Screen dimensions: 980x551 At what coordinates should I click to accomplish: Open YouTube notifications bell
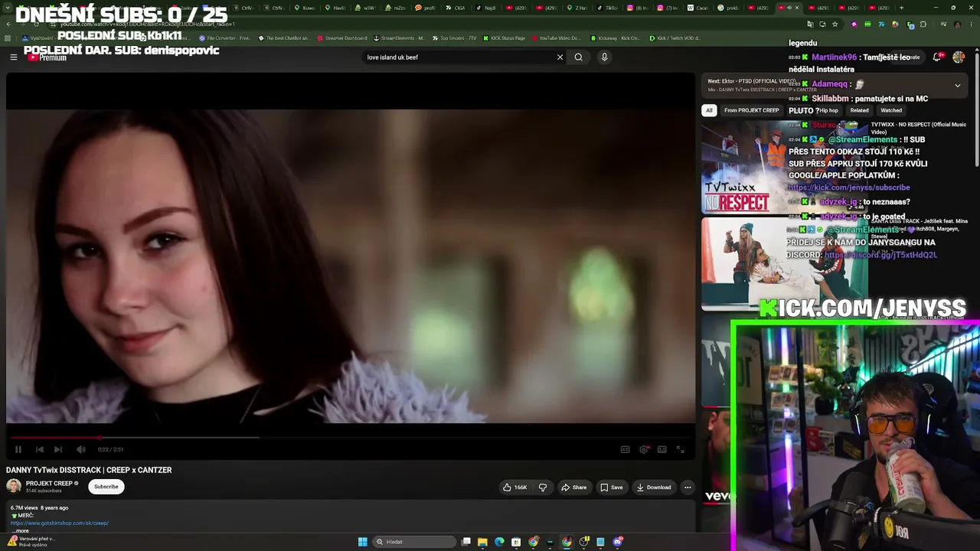(x=937, y=57)
